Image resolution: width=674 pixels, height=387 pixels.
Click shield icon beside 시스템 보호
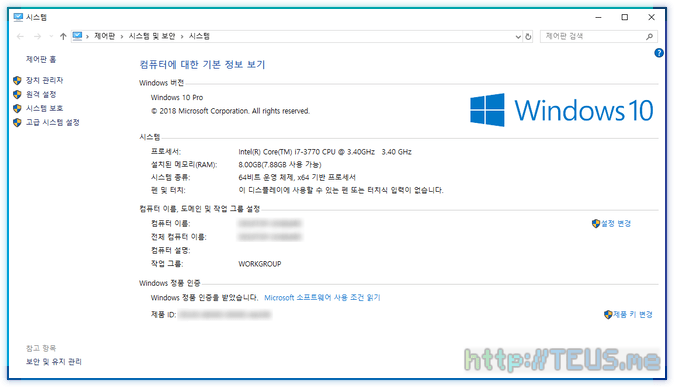17,108
